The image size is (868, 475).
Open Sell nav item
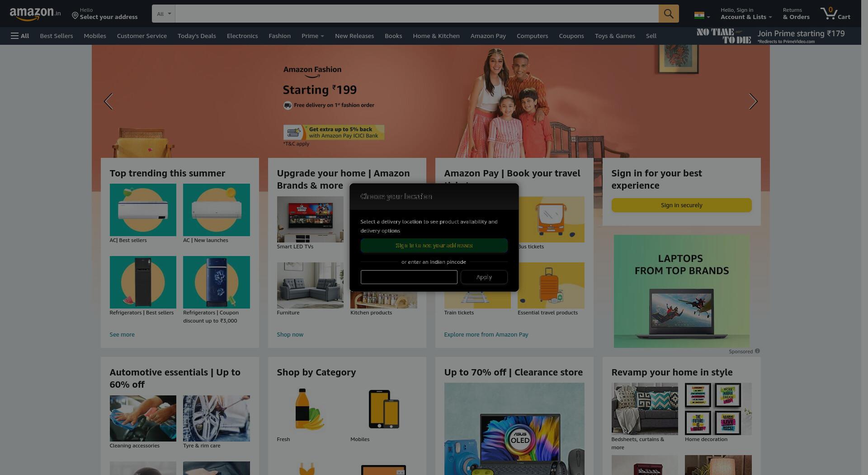click(651, 36)
